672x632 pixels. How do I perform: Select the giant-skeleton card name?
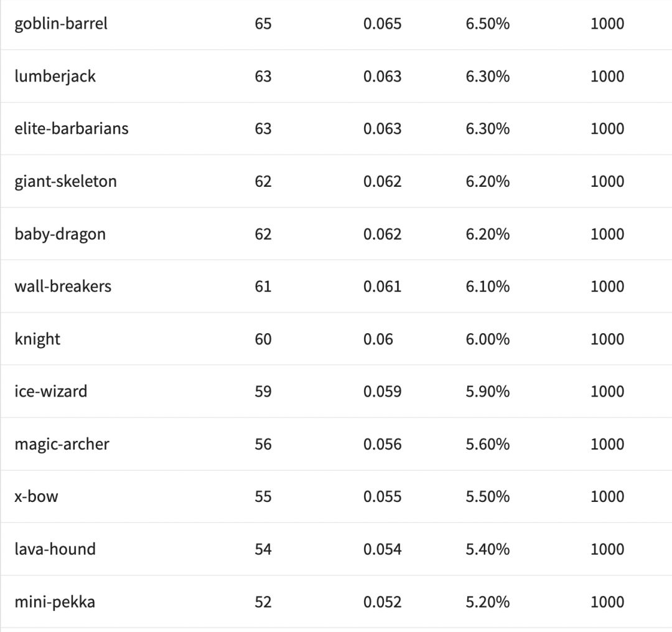[x=65, y=181]
